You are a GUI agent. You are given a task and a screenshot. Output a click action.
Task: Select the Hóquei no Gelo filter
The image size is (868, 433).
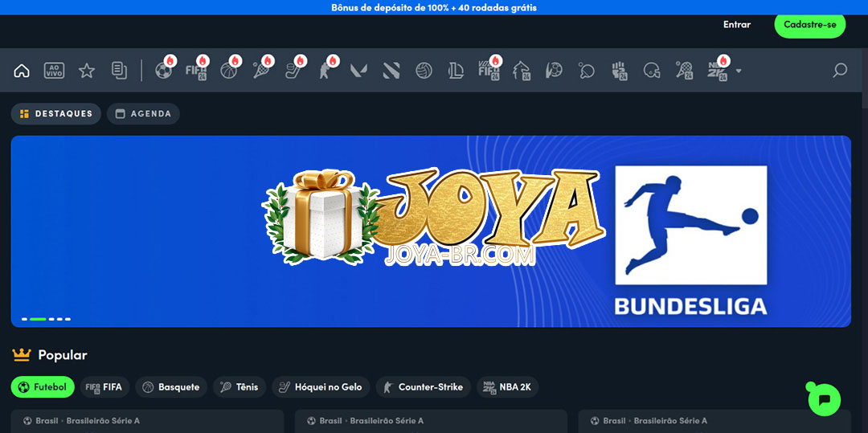tap(321, 387)
